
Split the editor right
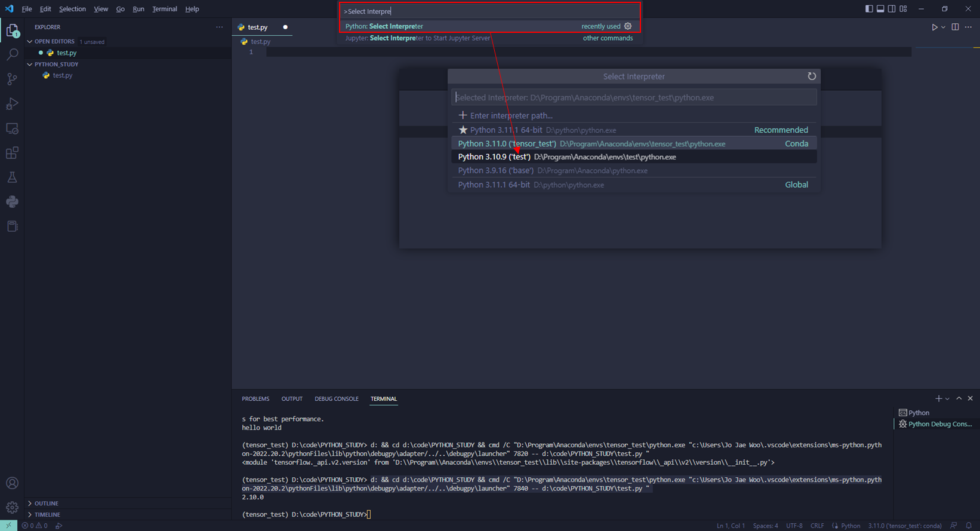tap(955, 27)
